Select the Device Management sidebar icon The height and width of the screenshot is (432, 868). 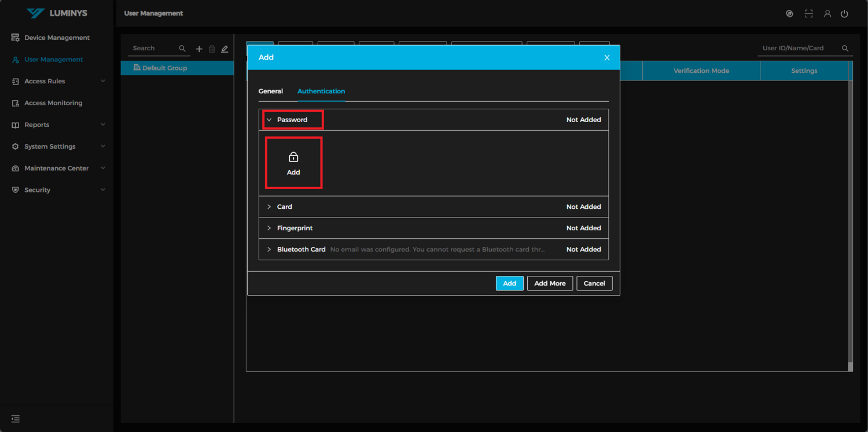tap(14, 37)
